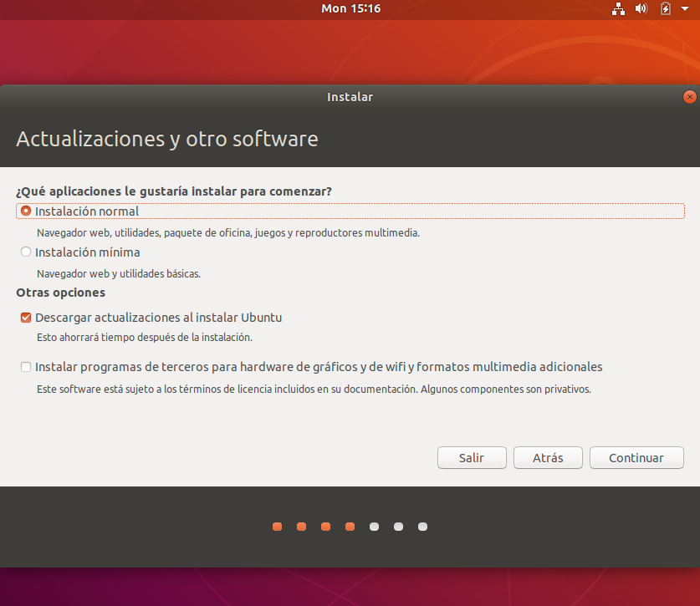Click the 'Actualizaciones y otro software' title

[167, 139]
